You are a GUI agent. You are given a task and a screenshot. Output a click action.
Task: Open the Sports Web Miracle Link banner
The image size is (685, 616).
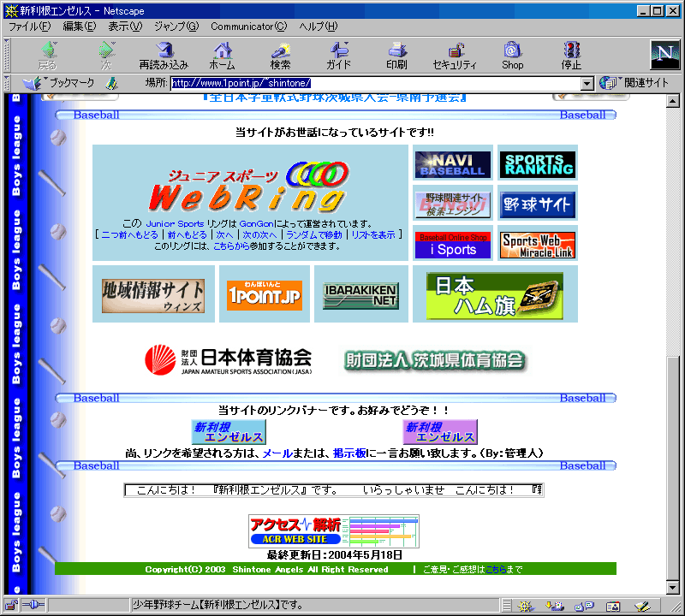click(x=538, y=245)
